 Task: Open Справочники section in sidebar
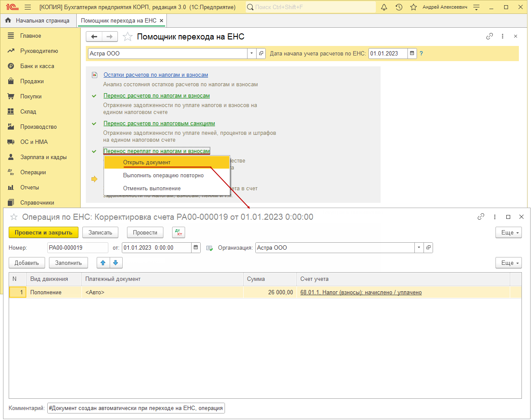click(x=37, y=203)
